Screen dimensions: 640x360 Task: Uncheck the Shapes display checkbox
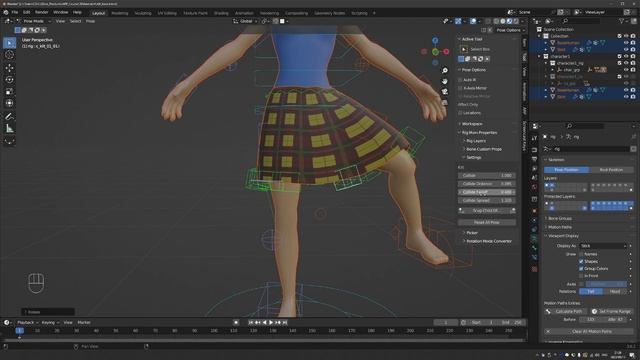point(581,262)
